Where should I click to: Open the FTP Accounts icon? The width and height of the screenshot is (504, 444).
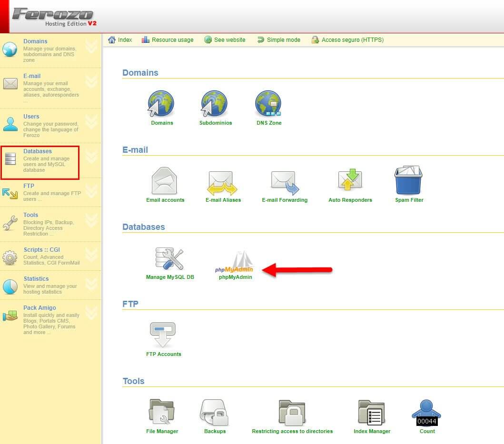pos(163,335)
